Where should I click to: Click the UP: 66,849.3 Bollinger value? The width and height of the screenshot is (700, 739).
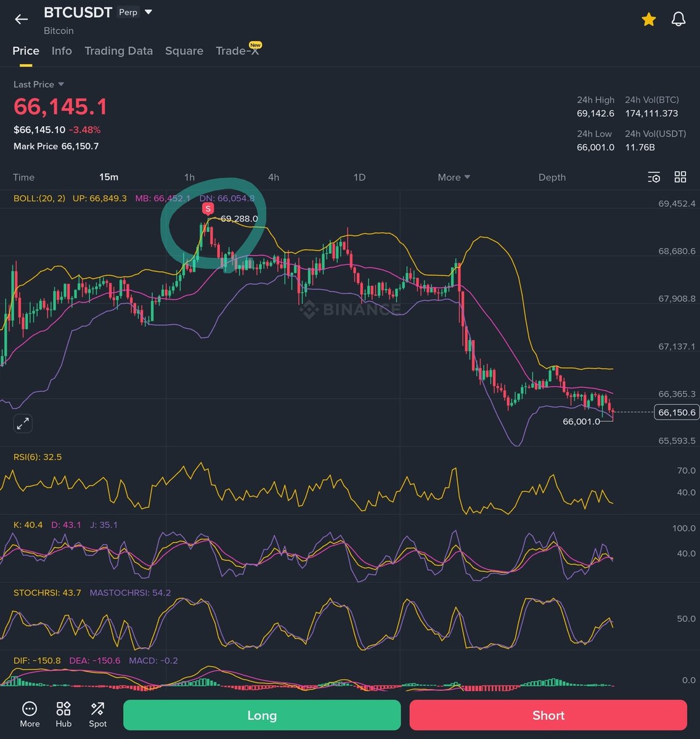(99, 198)
